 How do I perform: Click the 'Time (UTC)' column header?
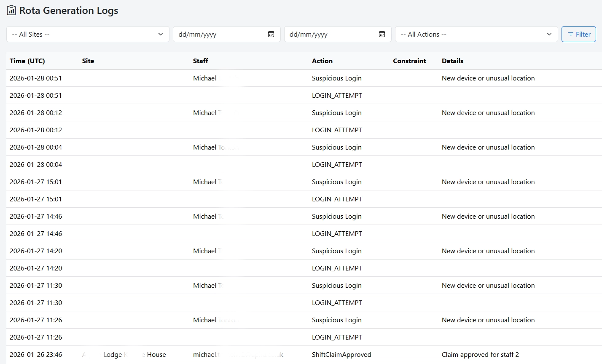tap(27, 61)
